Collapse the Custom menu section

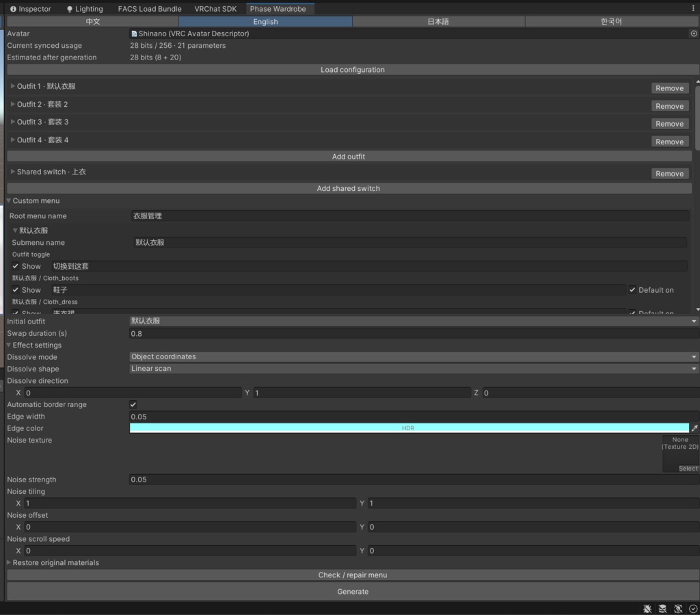pos(8,201)
